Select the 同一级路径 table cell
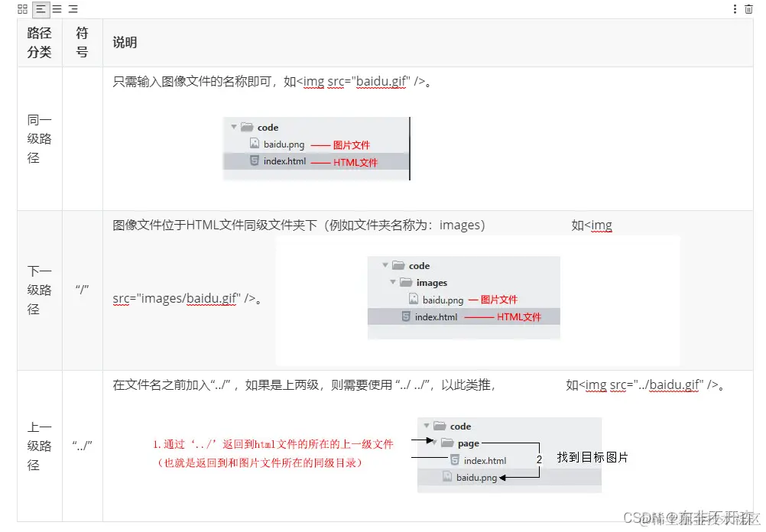Viewport: 766px width, 532px height. pyautogui.click(x=39, y=138)
